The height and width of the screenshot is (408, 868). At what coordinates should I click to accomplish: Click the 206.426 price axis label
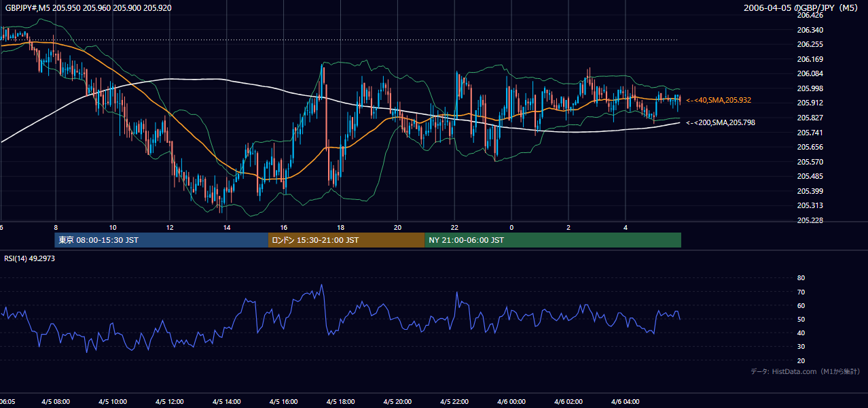click(x=810, y=15)
